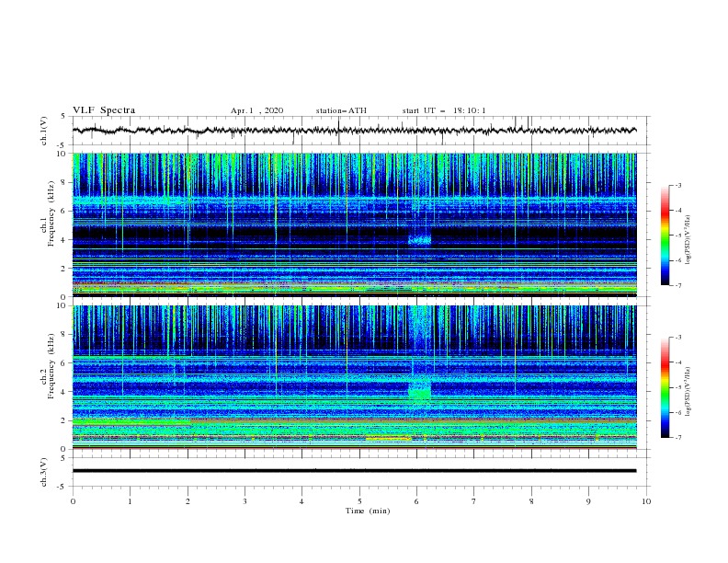Click the "station=ATH" label
The image size is (728, 563).
click(341, 110)
